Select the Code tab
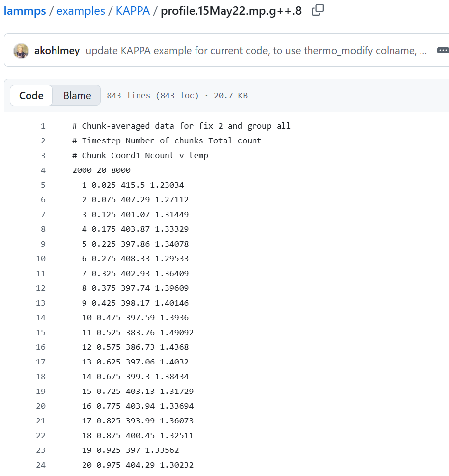This screenshot has height=476, width=449. pyautogui.click(x=31, y=96)
